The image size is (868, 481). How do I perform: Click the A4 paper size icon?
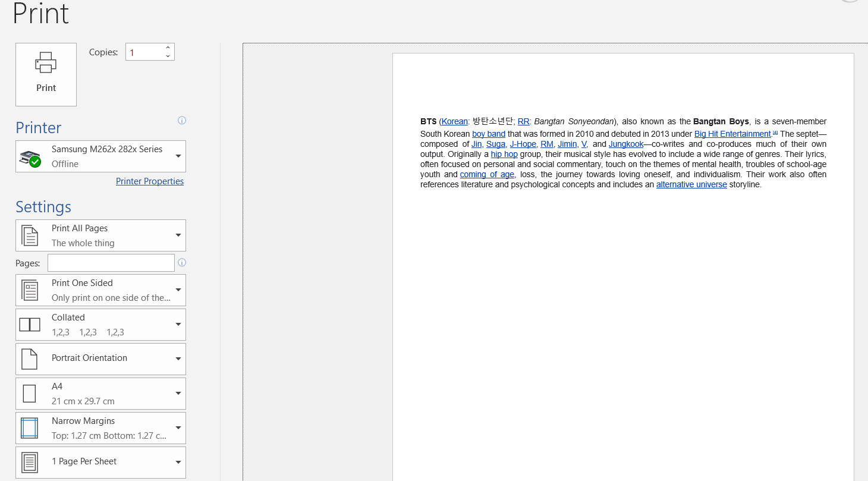(29, 394)
